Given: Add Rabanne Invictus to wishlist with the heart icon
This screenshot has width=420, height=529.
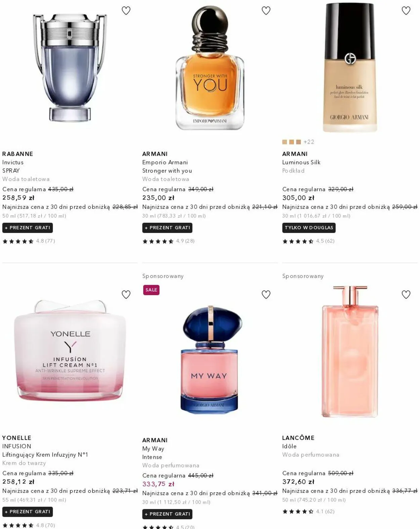Looking at the screenshot, I should click(x=126, y=11).
